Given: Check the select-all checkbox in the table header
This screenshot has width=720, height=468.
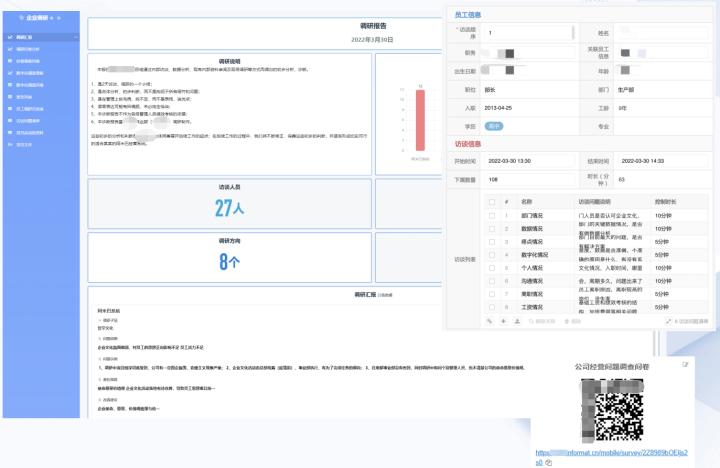Looking at the screenshot, I should pos(491,201).
